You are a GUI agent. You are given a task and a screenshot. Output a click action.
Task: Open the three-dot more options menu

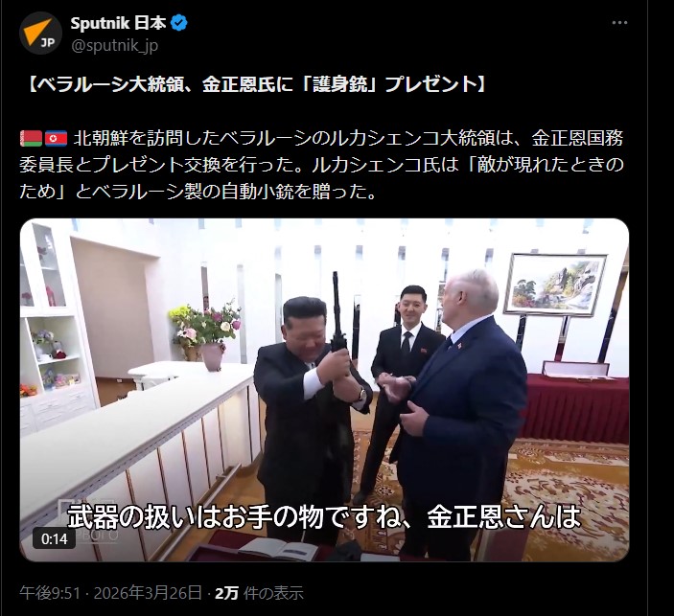[x=619, y=23]
